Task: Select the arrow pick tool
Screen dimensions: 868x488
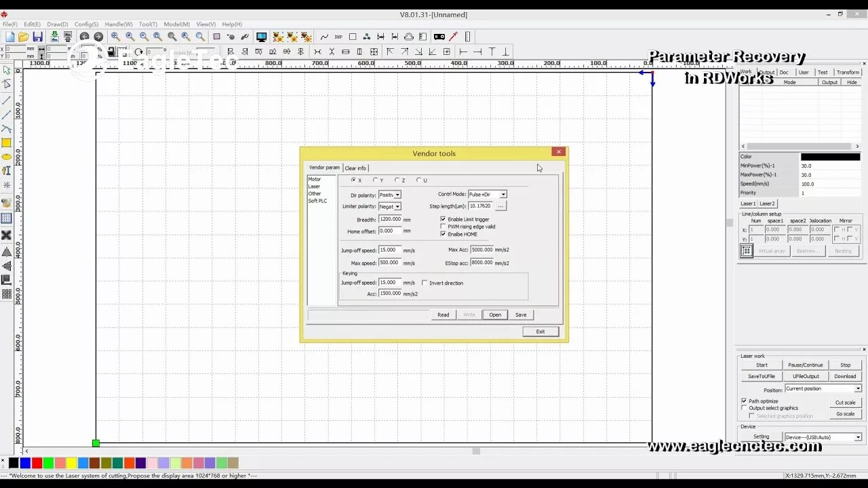Action: pos(6,70)
